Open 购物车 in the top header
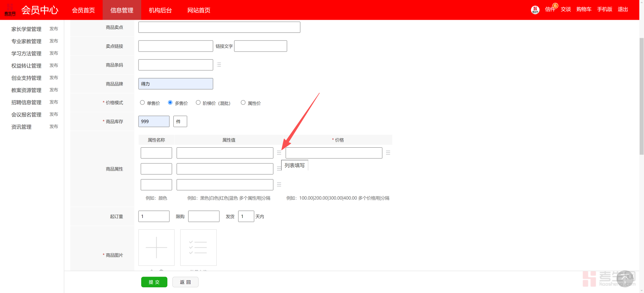 (x=584, y=9)
